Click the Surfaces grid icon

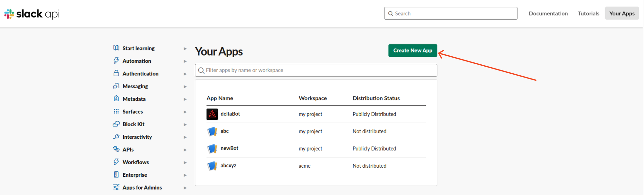click(x=116, y=111)
